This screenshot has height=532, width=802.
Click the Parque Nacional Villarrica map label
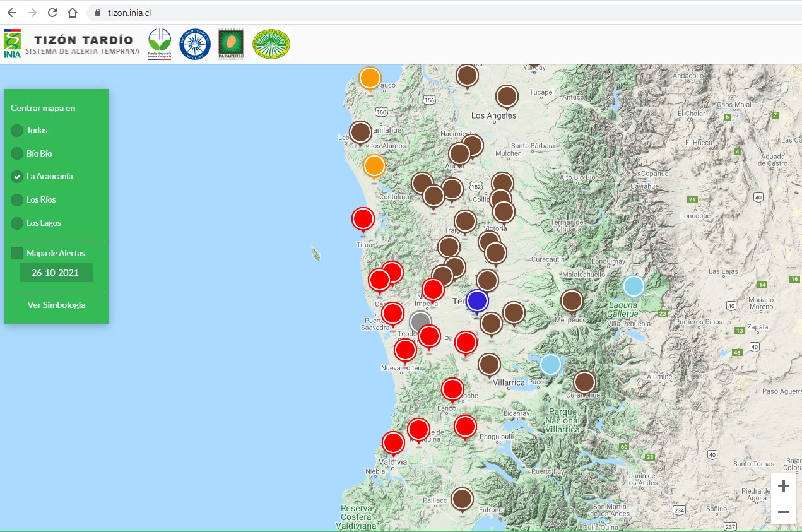point(562,420)
